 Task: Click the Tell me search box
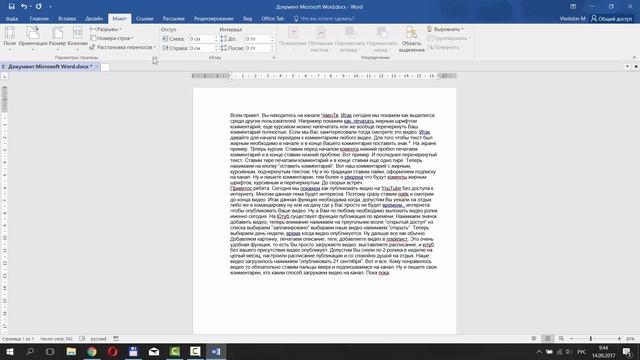[324, 19]
